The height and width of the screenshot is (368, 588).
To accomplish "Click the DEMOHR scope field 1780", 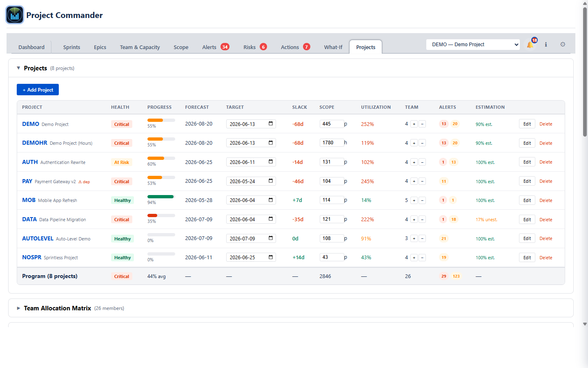I will [x=332, y=143].
